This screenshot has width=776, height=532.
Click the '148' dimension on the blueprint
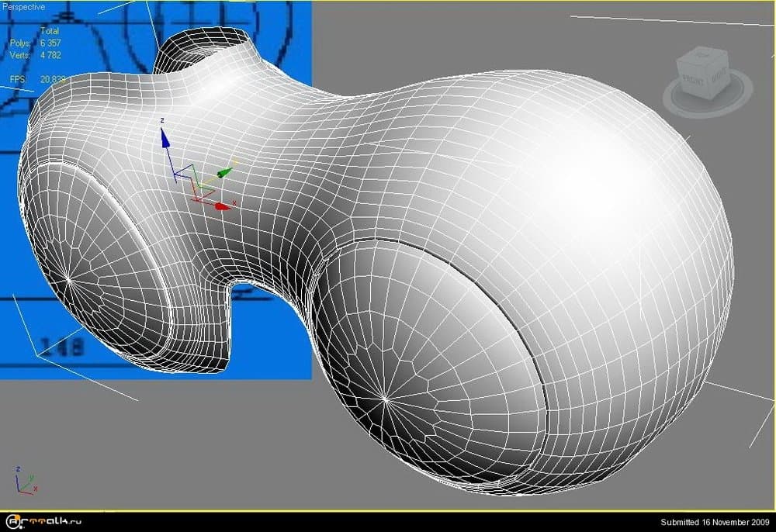pos(61,347)
